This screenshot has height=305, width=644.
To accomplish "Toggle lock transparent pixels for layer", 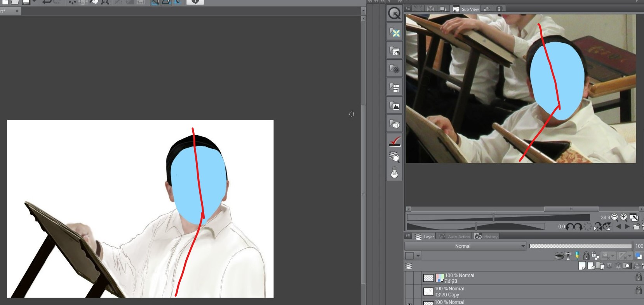I will click(595, 256).
